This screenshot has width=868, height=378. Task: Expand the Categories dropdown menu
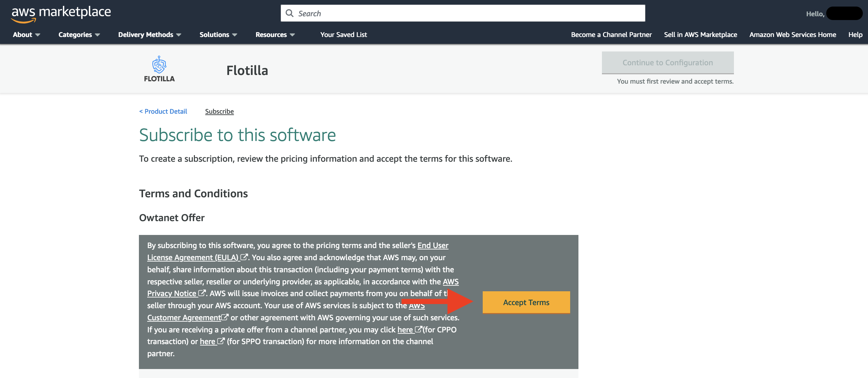79,35
